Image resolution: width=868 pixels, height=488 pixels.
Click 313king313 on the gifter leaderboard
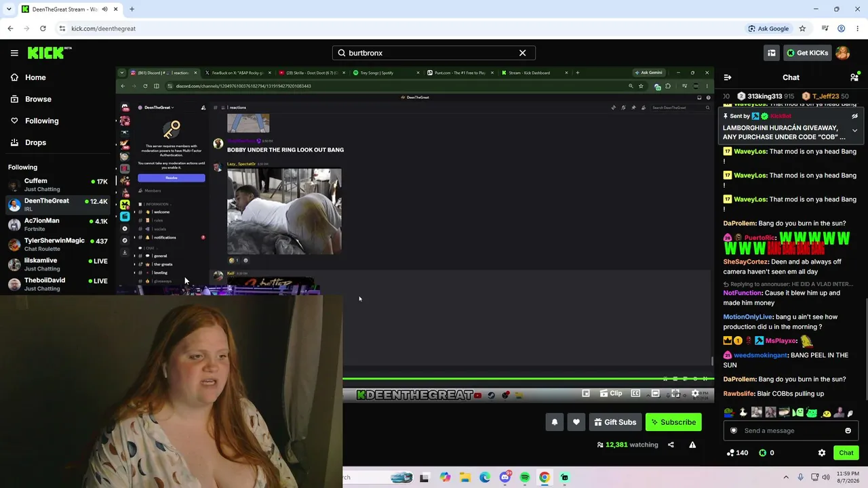(766, 96)
